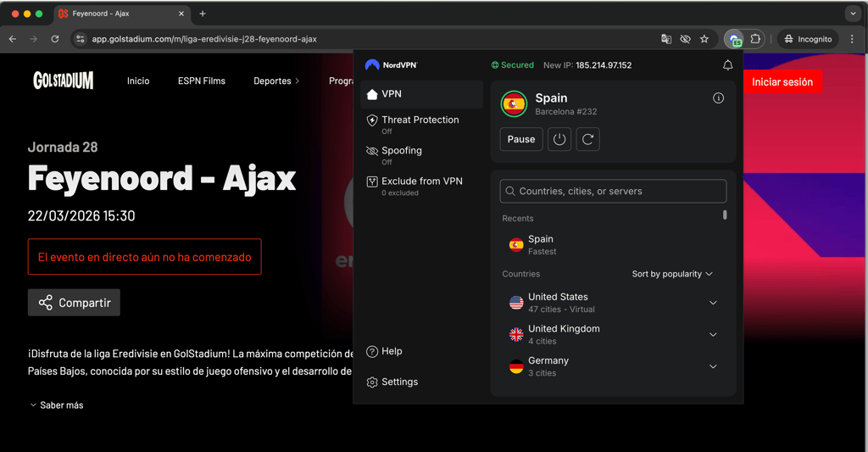Go forward in browser history
This screenshot has height=452, width=868.
(x=33, y=39)
